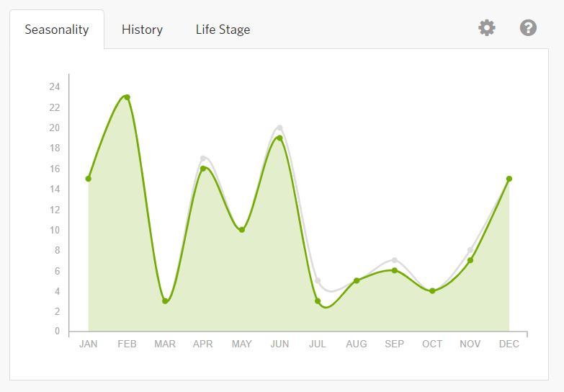Click the green March low data point
Screen dimensions: 564x392
pos(165,301)
